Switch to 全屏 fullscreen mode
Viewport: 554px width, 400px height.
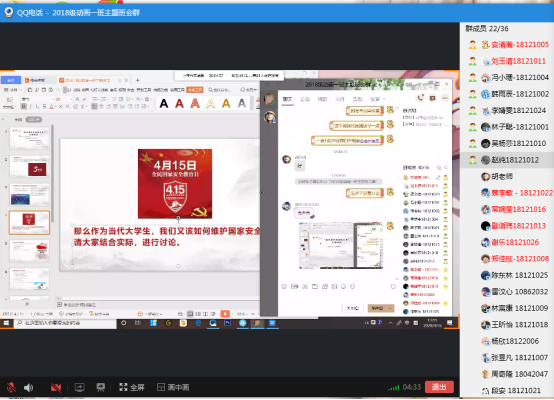pyautogui.click(x=132, y=387)
